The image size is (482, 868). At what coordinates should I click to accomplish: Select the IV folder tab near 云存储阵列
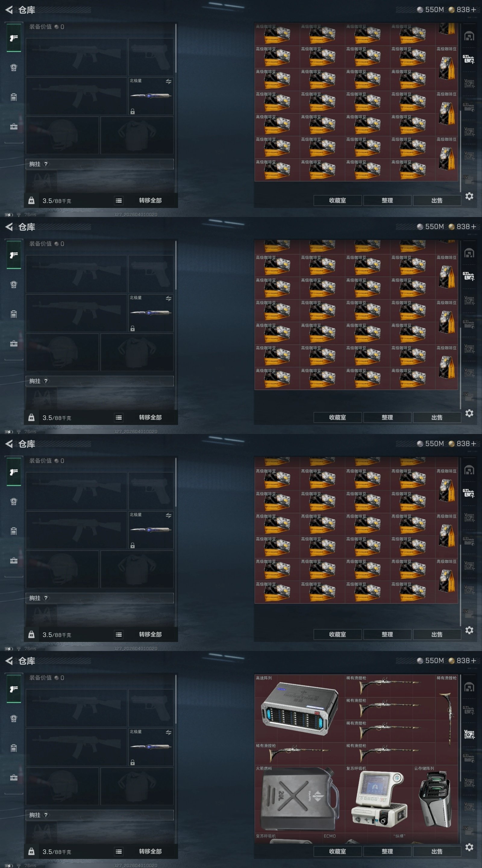(x=469, y=830)
